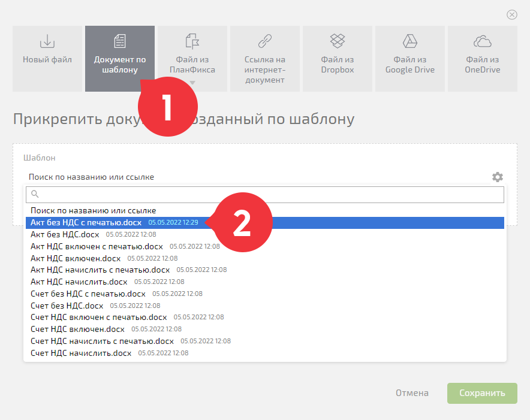530x420 pixels.
Task: Select the Файл из OneDrive cloud icon
Action: point(483,41)
